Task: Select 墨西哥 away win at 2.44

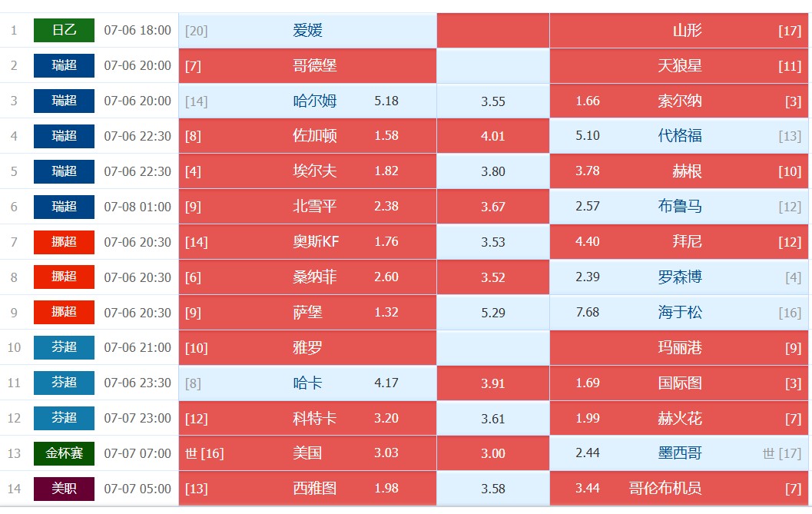Action: click(679, 453)
